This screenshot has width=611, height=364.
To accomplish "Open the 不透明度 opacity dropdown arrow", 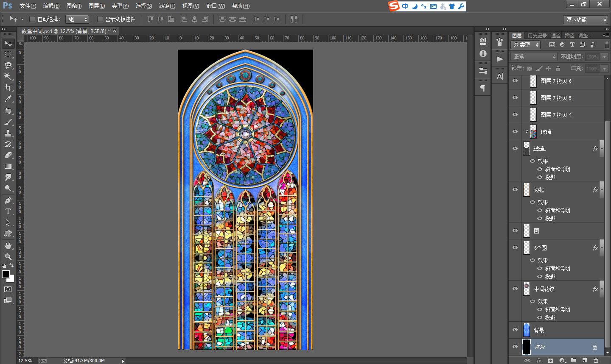I will (x=605, y=56).
